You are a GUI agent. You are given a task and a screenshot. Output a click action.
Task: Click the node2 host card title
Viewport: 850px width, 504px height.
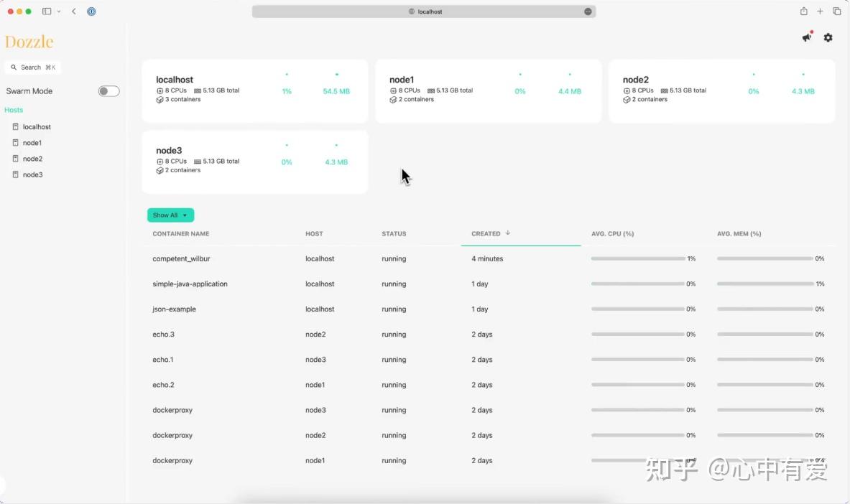pos(636,80)
